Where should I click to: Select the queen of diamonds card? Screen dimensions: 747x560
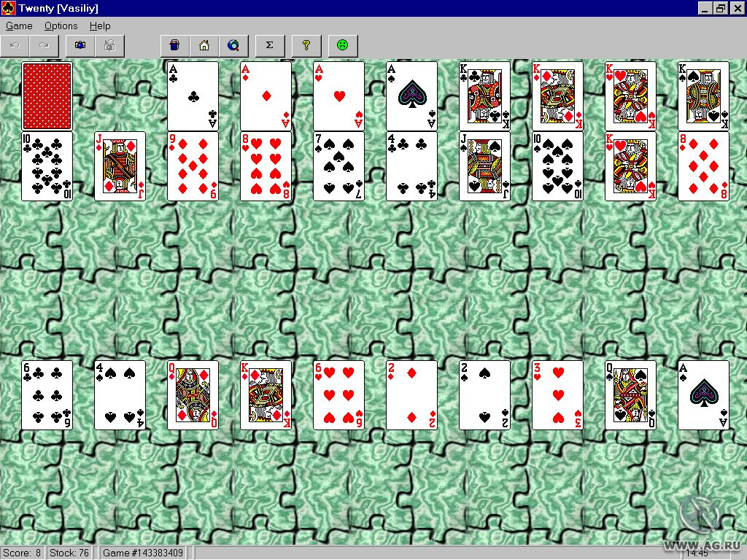click(193, 395)
